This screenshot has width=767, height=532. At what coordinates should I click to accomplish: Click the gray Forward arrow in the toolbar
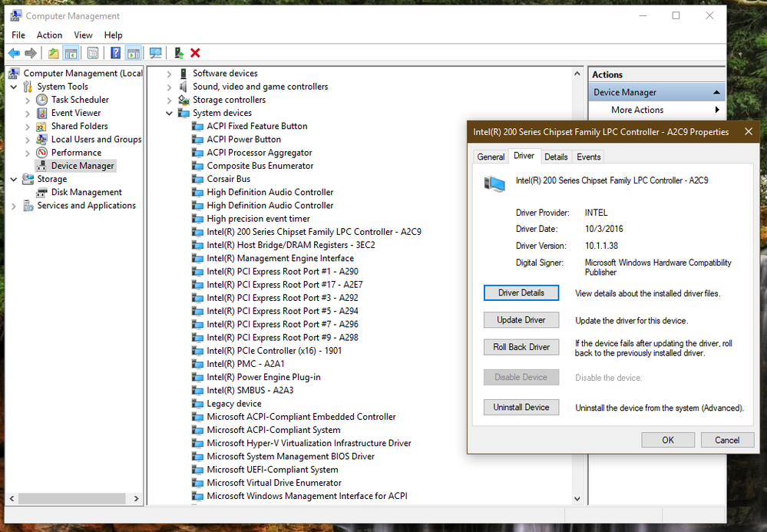click(x=31, y=53)
